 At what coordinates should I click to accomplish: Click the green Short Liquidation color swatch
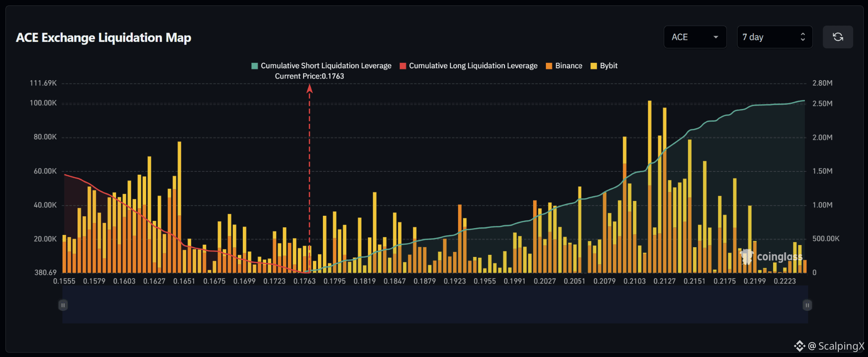254,66
